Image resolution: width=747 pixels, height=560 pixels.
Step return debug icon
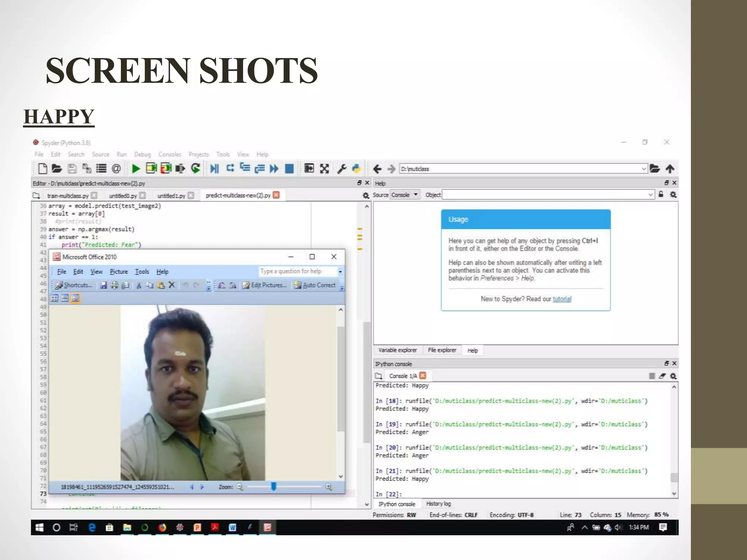pos(259,168)
